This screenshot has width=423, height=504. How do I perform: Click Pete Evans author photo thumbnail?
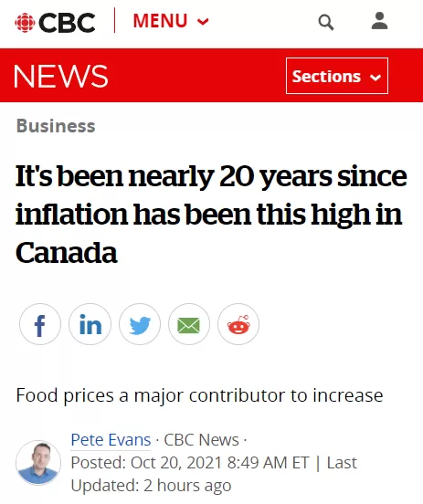pyautogui.click(x=38, y=463)
